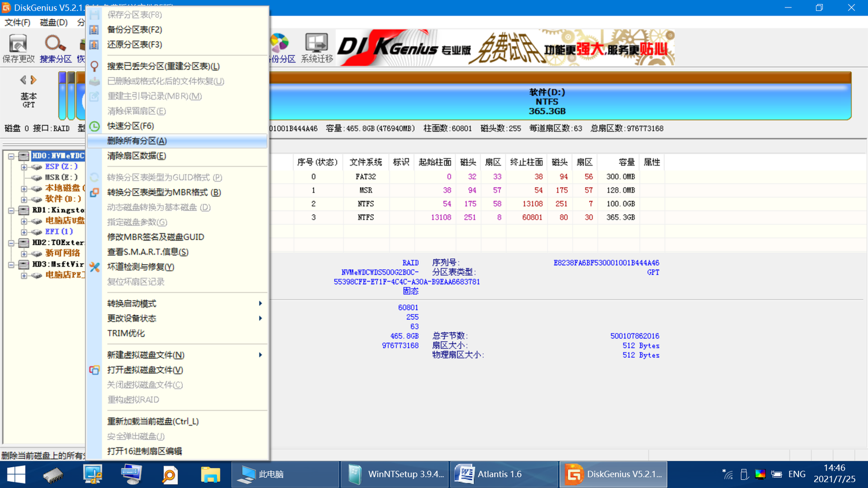Click bad track detection tools icon
Screen dimensions: 868x488
coord(94,267)
